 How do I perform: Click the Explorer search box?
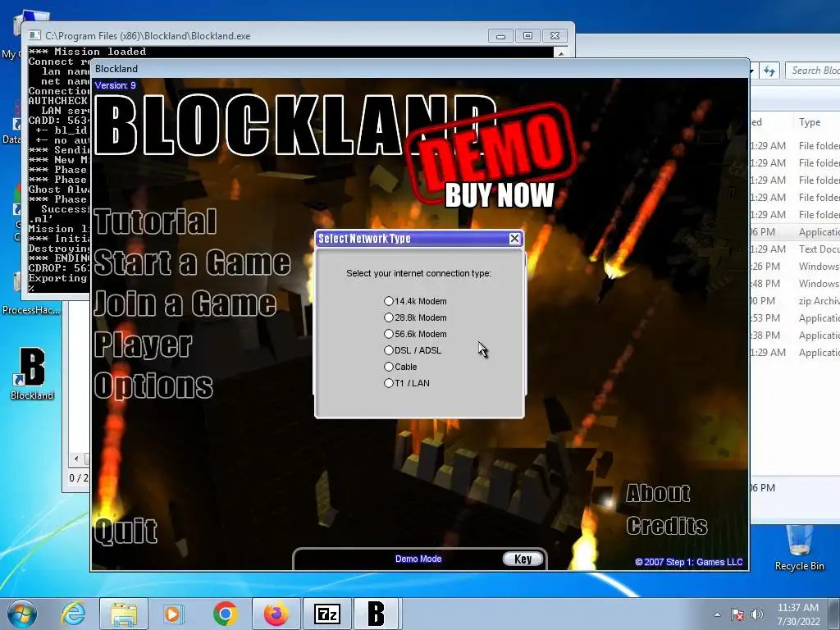[x=813, y=71]
